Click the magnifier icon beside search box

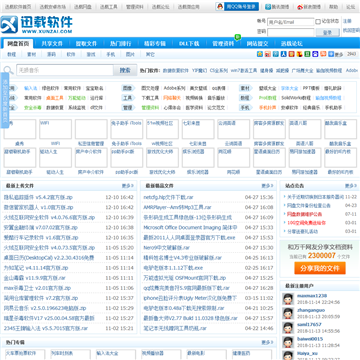point(8,70)
